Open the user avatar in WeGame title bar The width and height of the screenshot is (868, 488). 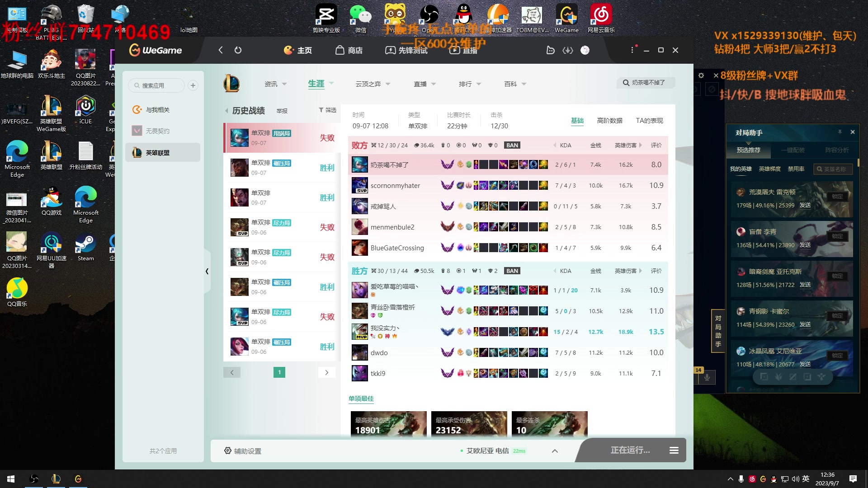(x=585, y=50)
